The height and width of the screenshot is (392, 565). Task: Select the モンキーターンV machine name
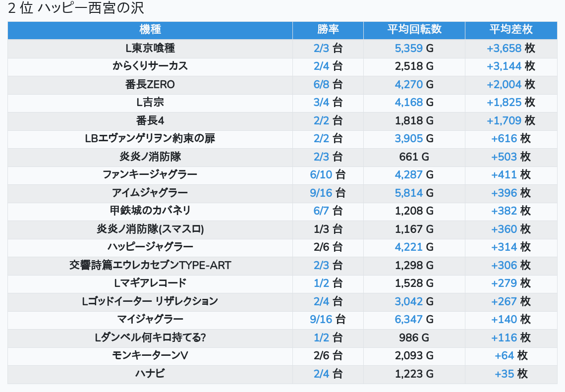[150, 356]
